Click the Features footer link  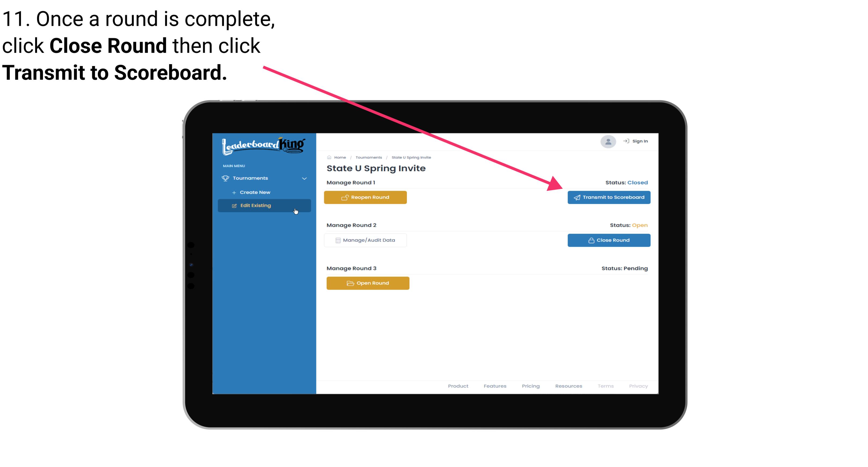(x=495, y=386)
